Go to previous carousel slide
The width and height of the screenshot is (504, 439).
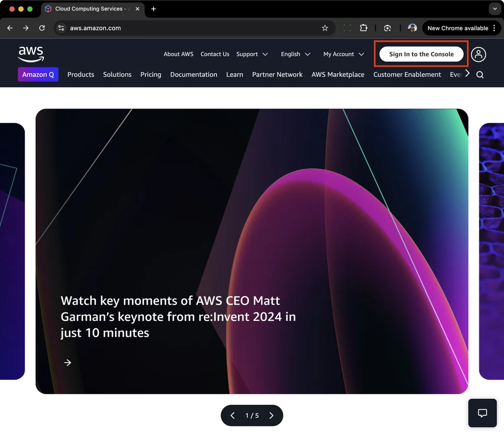[x=233, y=415]
